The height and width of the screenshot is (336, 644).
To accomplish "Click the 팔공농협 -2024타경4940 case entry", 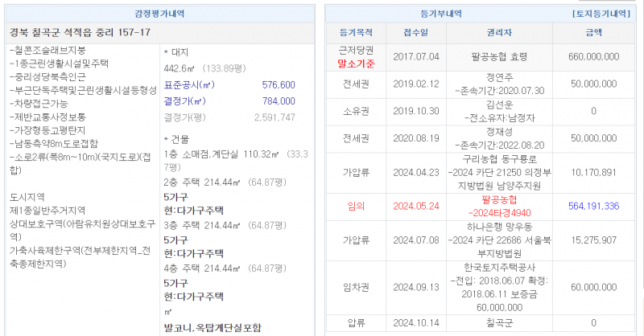I will point(500,204).
